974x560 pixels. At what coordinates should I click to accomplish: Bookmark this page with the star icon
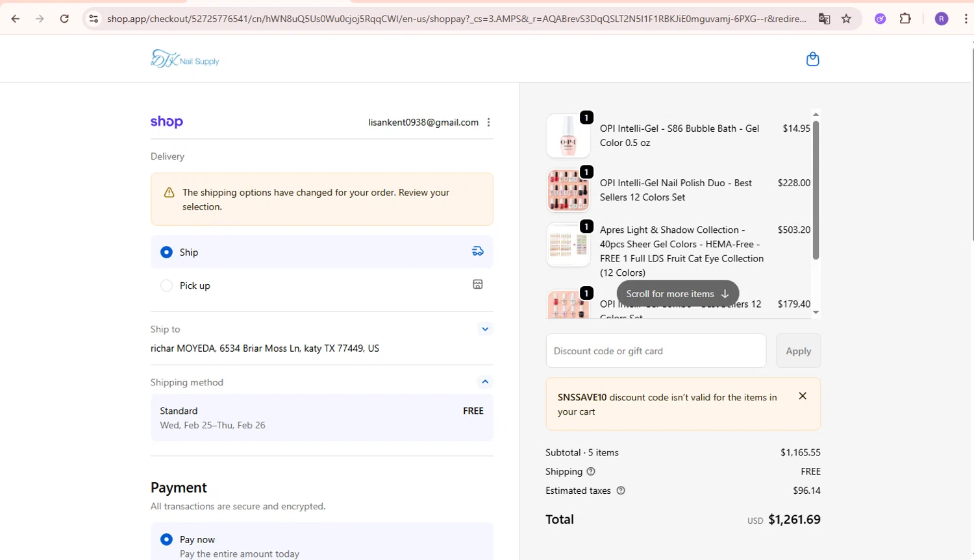[x=846, y=19]
